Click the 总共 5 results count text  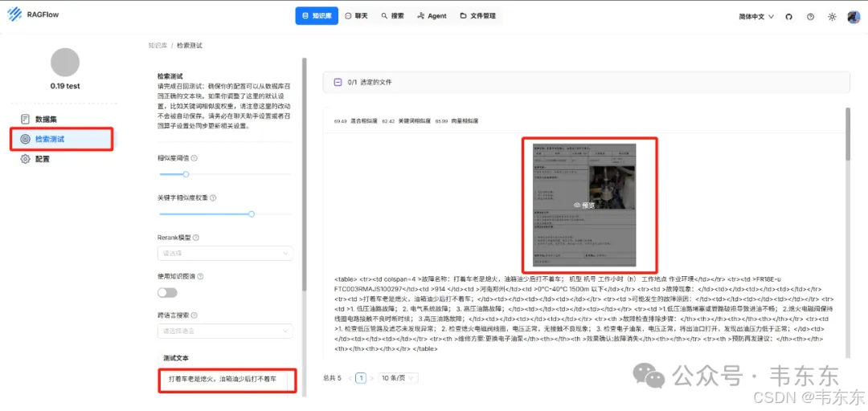pyautogui.click(x=332, y=378)
